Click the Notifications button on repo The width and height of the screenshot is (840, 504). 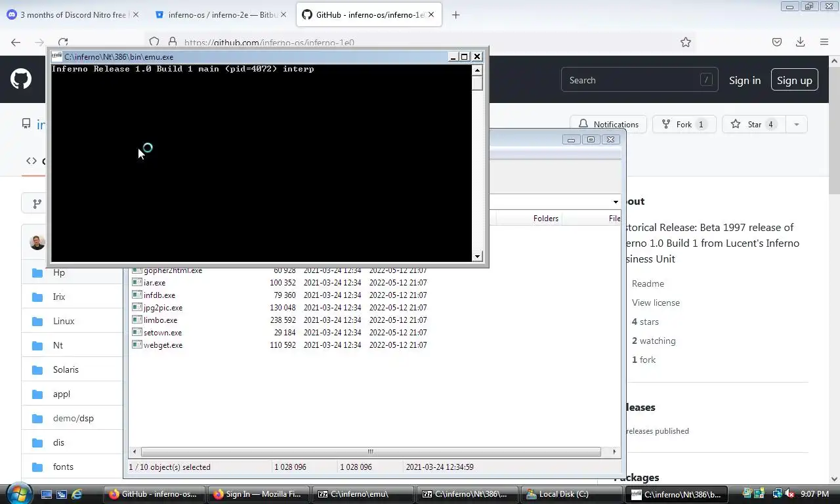[x=608, y=124]
